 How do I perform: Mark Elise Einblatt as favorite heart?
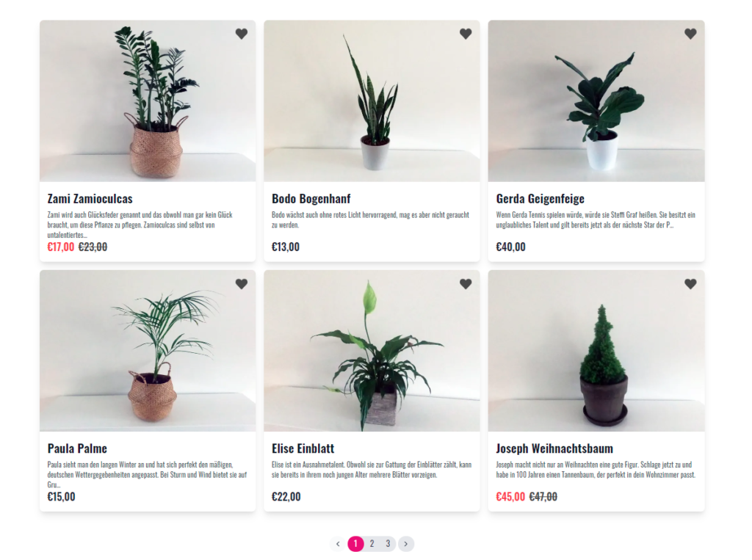point(466,284)
